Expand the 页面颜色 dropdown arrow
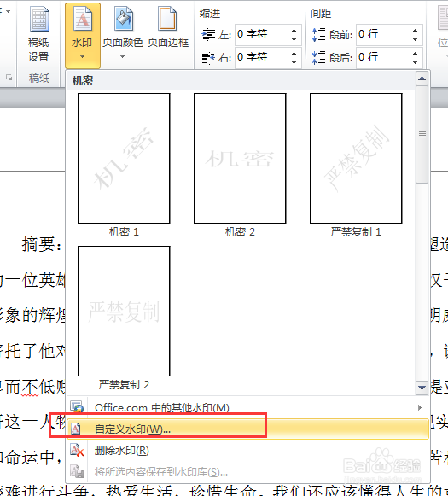Screen dimensions: 448x496 click(x=122, y=57)
